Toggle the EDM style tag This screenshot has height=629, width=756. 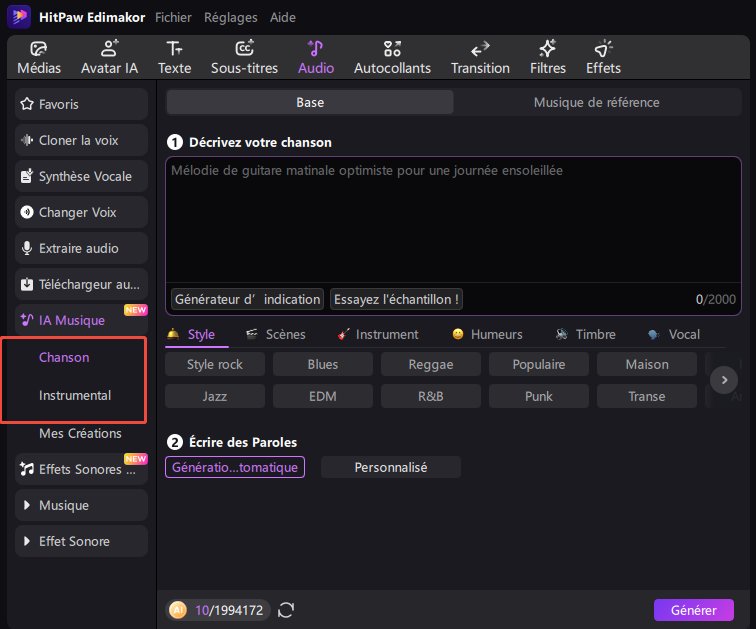tap(323, 396)
